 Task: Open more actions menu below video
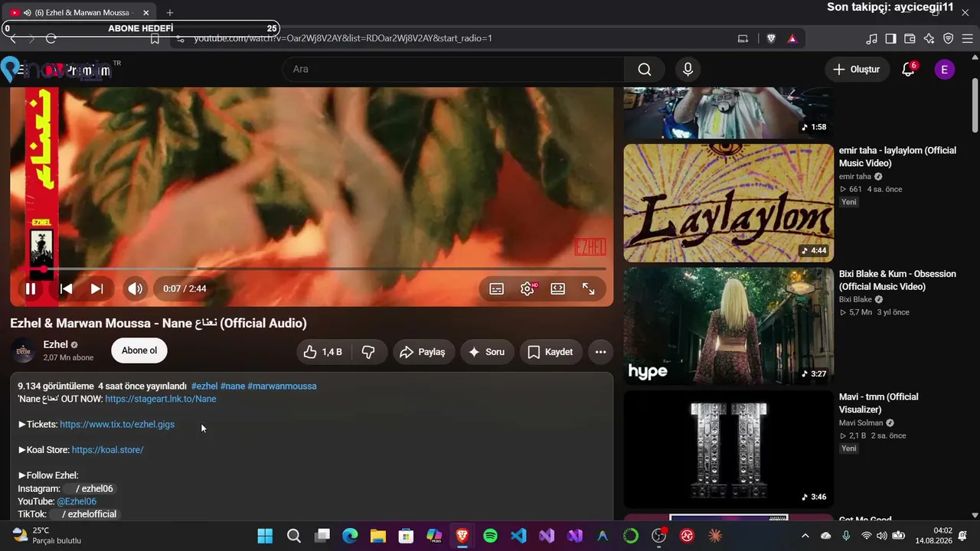point(601,352)
